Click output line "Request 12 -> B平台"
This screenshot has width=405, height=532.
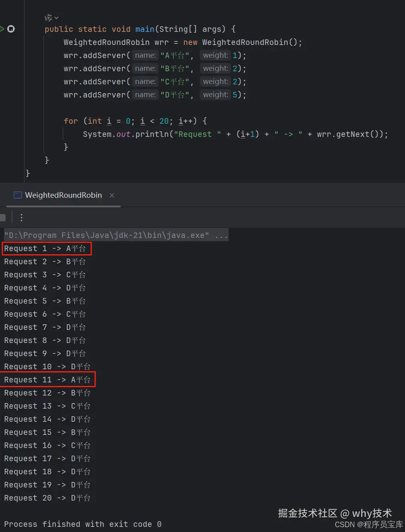click(x=47, y=393)
